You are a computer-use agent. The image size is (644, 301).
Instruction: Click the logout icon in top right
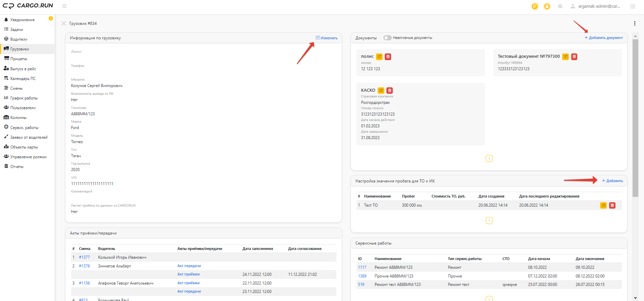tap(633, 6)
